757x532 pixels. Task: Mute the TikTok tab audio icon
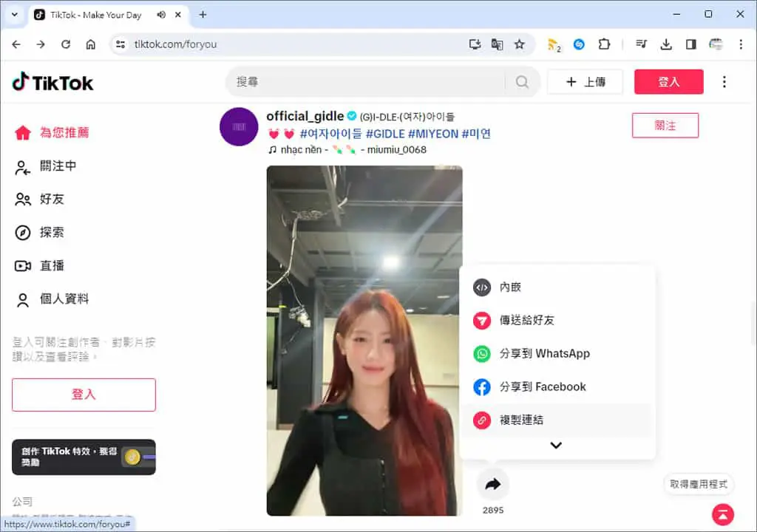pos(161,15)
